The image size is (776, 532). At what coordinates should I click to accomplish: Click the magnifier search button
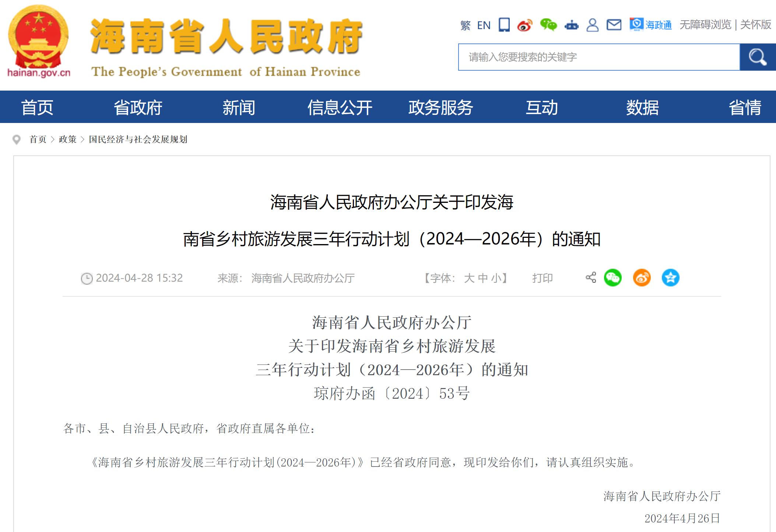tap(758, 57)
